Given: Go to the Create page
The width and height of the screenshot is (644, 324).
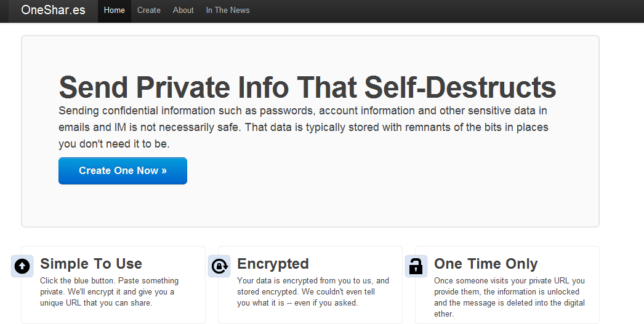Looking at the screenshot, I should [148, 10].
